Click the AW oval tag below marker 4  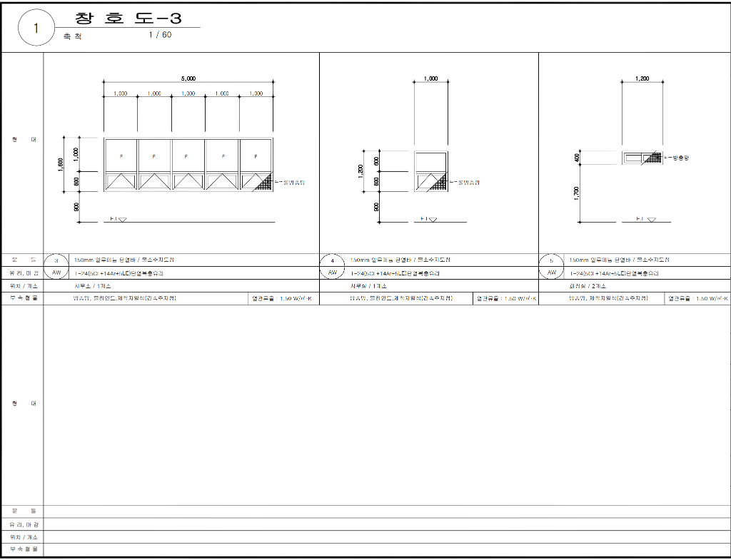click(x=332, y=273)
